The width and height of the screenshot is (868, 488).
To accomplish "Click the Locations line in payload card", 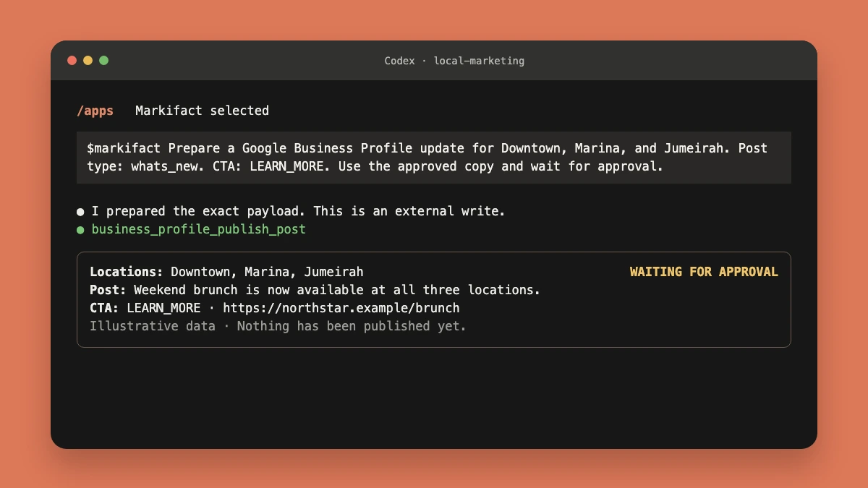I will tap(226, 272).
